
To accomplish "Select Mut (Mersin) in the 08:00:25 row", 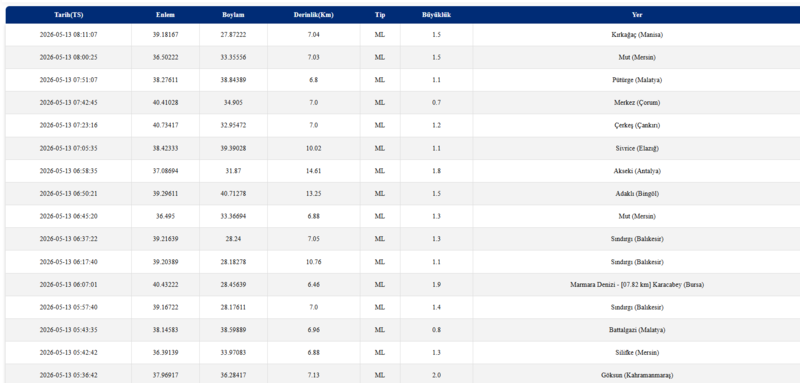I will click(637, 57).
